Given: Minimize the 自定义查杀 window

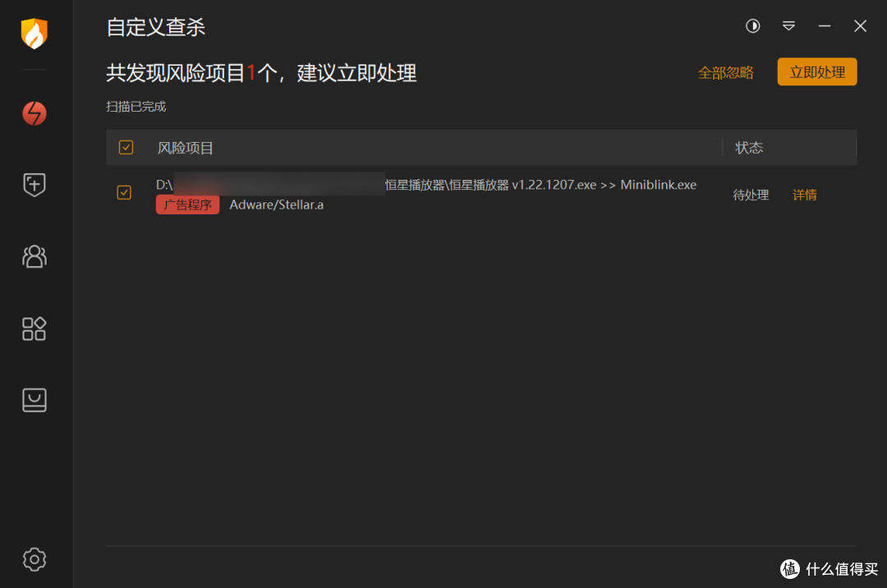Looking at the screenshot, I should (x=825, y=26).
